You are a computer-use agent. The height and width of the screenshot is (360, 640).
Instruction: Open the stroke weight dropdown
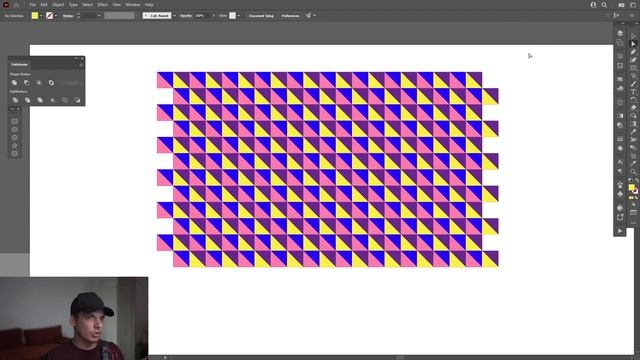[x=99, y=16]
